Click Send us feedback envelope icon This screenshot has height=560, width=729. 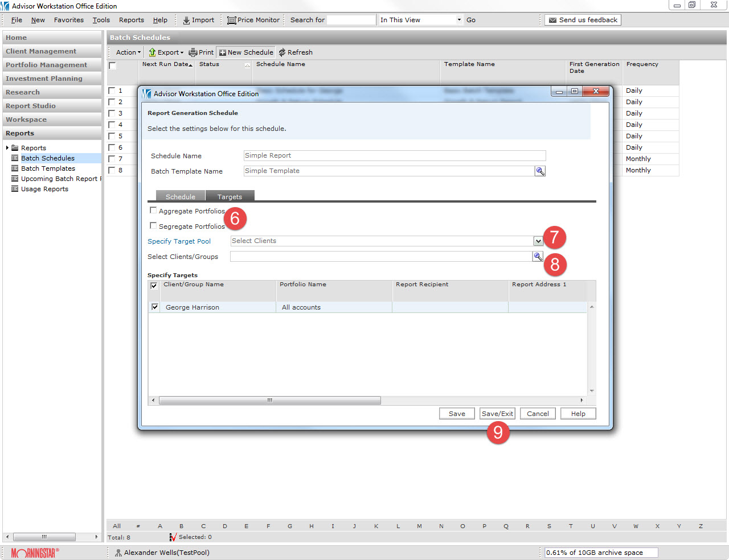552,20
